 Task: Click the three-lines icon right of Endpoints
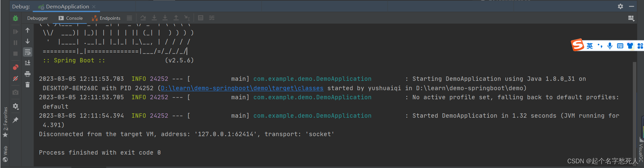point(129,18)
